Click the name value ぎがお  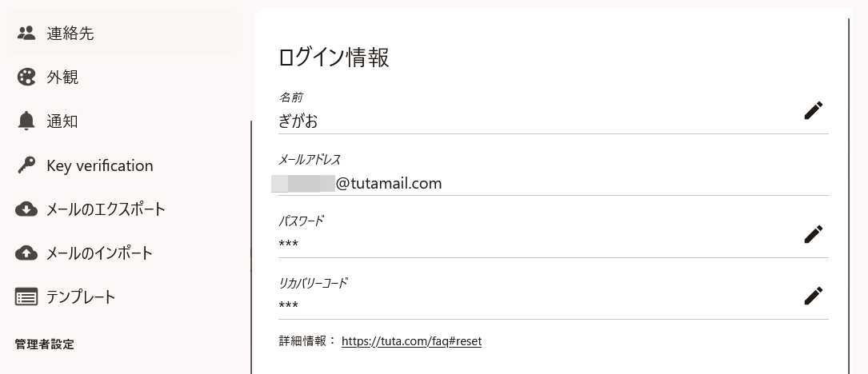click(x=298, y=121)
